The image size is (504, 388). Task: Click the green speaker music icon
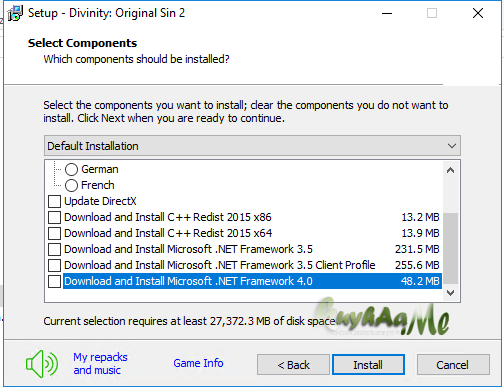[x=42, y=364]
